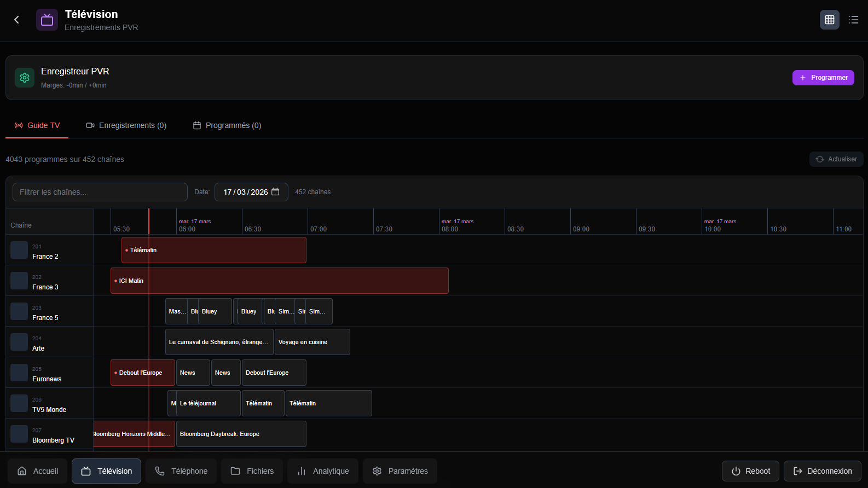This screenshot has width=868, height=488.
Task: Go to Accueil in bottom navigation
Action: click(x=37, y=471)
